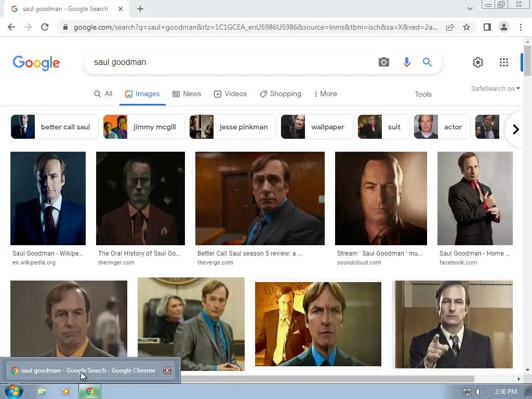Open the SafeSearch on dropdown

click(495, 88)
